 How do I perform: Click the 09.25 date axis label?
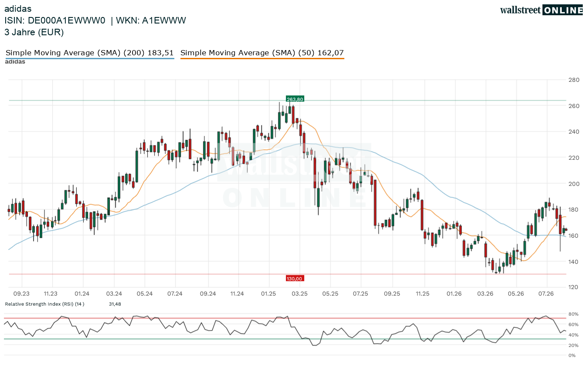tap(392, 294)
